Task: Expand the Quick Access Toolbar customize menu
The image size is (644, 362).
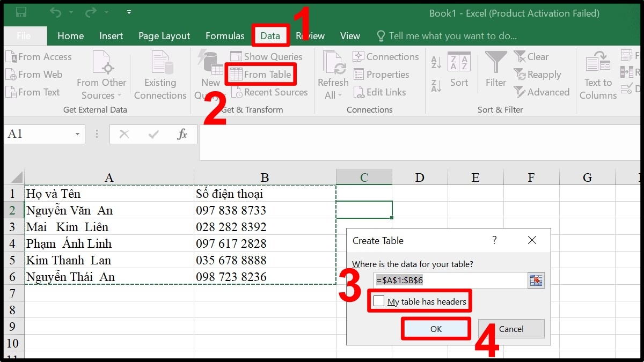Action: click(128, 13)
